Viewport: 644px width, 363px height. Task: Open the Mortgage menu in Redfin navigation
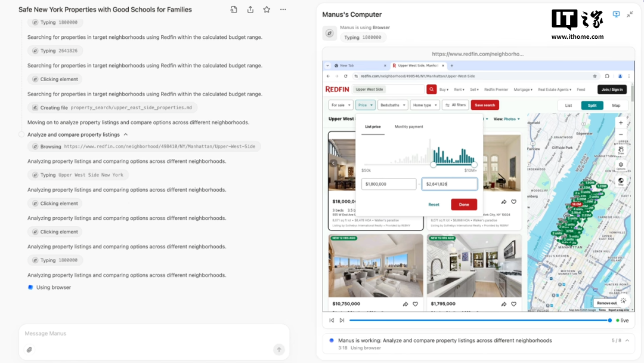coord(523,90)
